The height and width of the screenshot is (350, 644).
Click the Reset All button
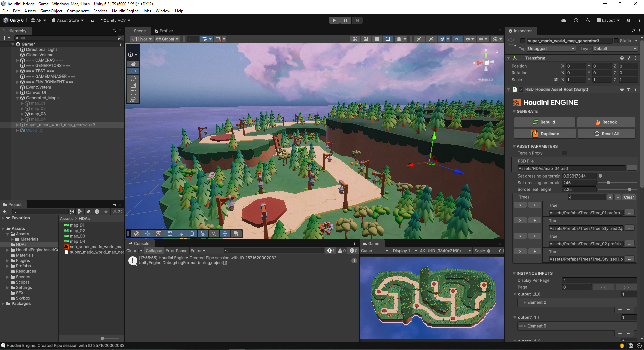coord(606,134)
